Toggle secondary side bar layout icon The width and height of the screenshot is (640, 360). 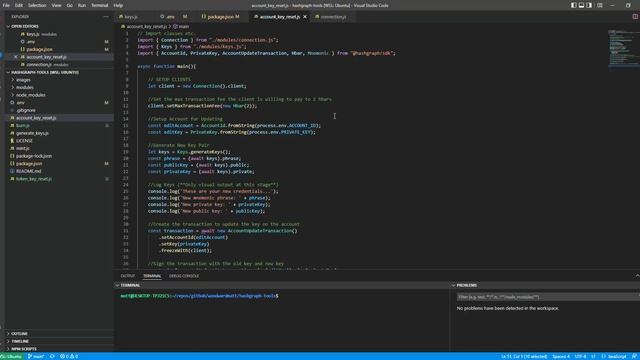click(589, 5)
